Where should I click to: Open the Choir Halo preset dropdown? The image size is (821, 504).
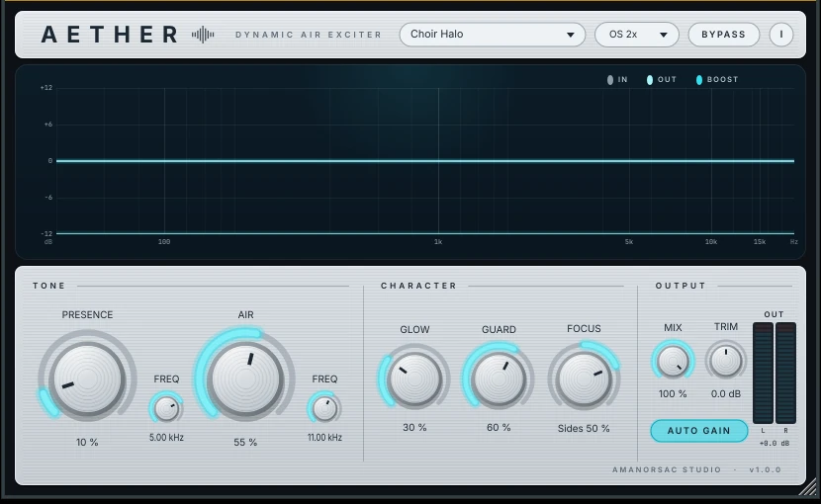(493, 35)
